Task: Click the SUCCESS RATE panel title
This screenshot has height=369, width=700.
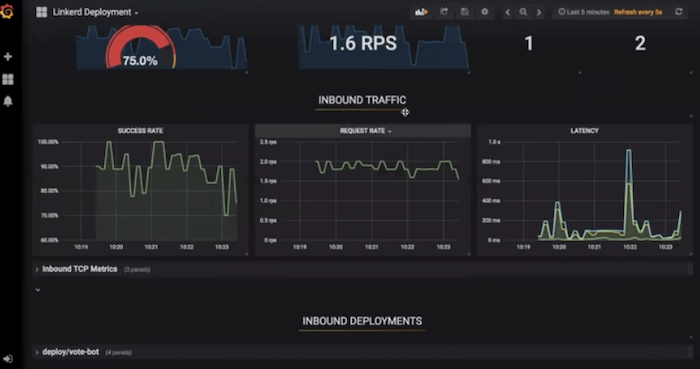Action: coord(140,131)
